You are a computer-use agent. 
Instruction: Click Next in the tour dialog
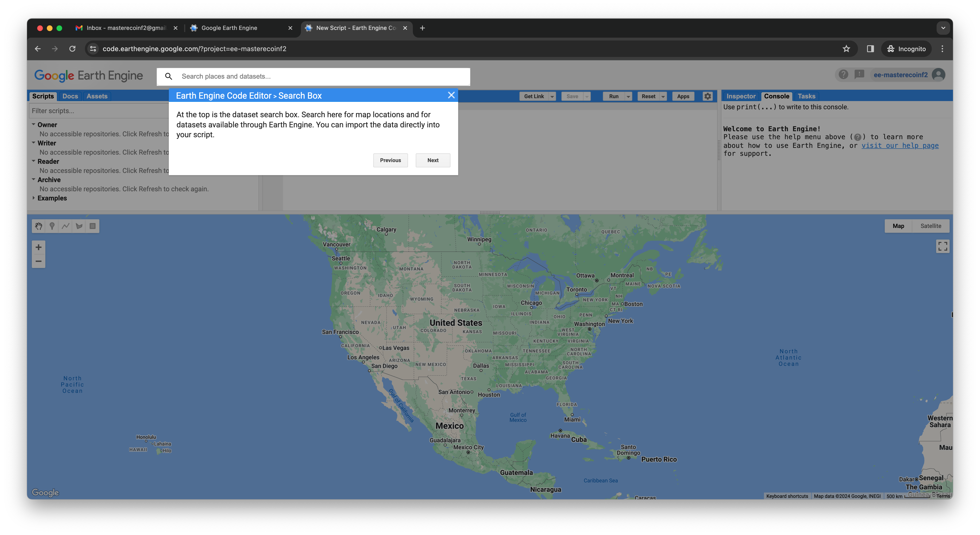pyautogui.click(x=433, y=160)
